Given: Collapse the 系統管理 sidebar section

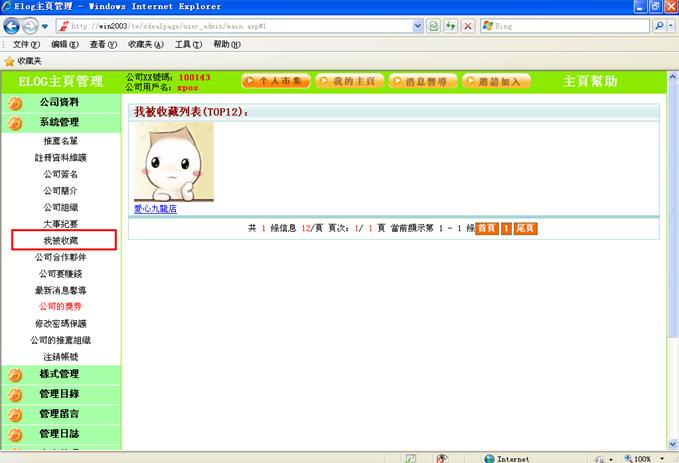Looking at the screenshot, I should 59,123.
